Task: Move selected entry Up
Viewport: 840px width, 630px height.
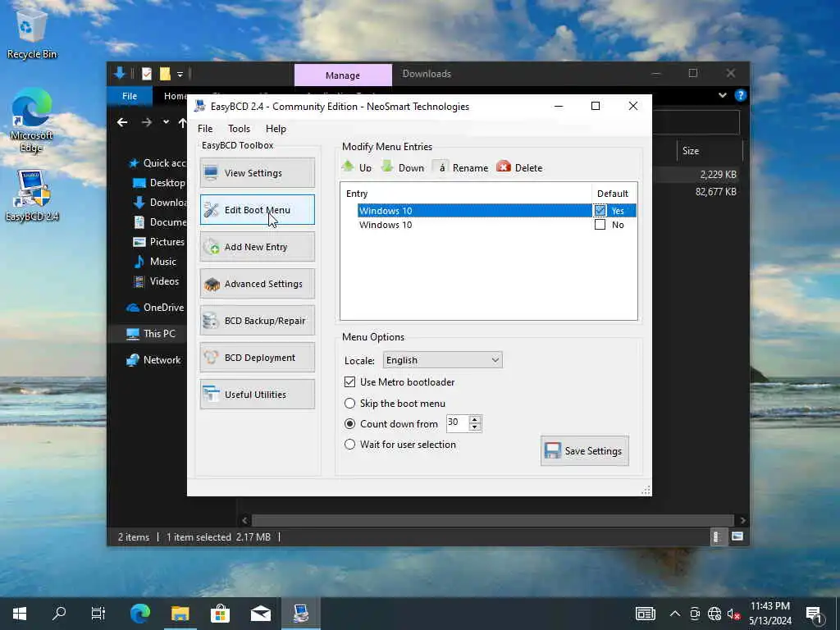Action: [x=357, y=167]
